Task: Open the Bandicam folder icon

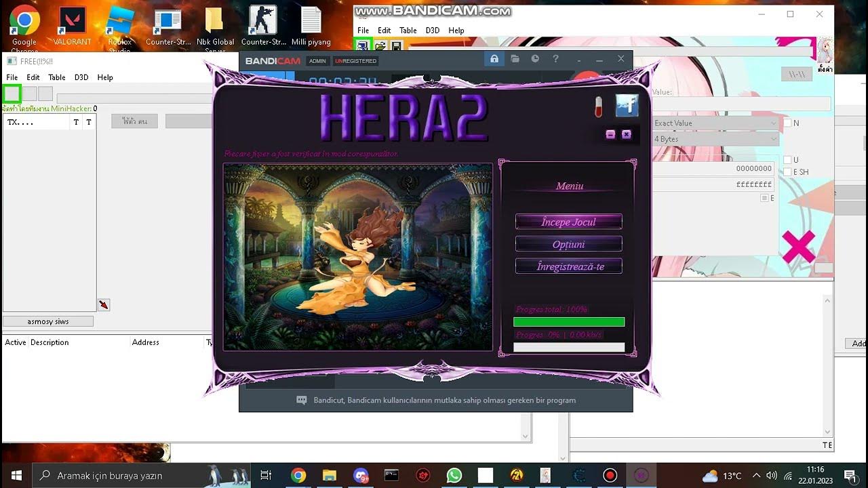Action: [515, 60]
